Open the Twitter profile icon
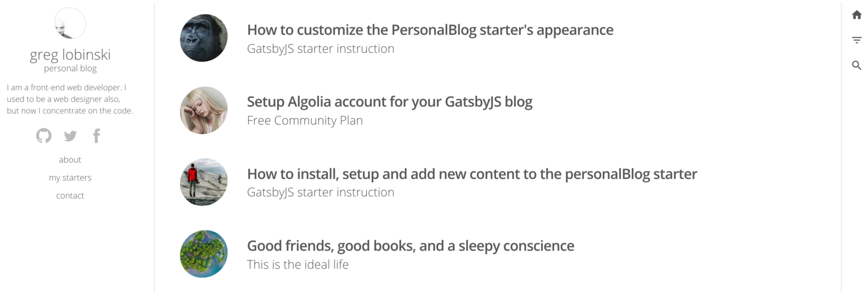This screenshot has height=293, width=868. coord(70,136)
